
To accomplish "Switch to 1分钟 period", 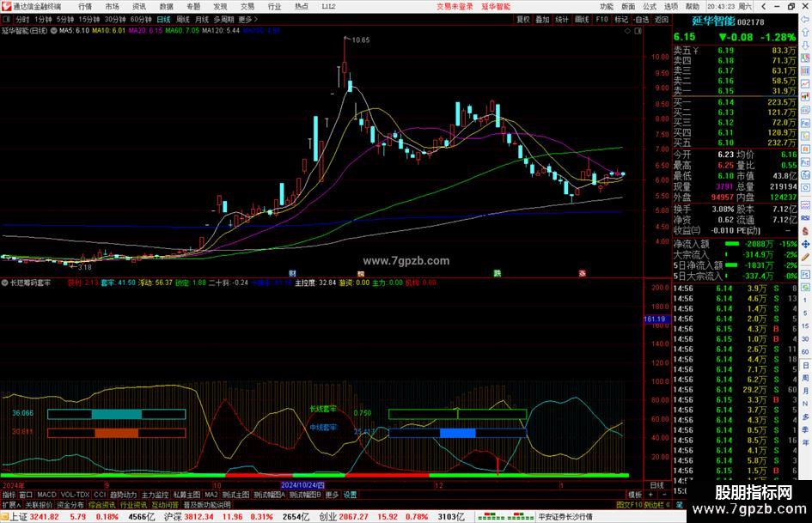I will click(43, 20).
